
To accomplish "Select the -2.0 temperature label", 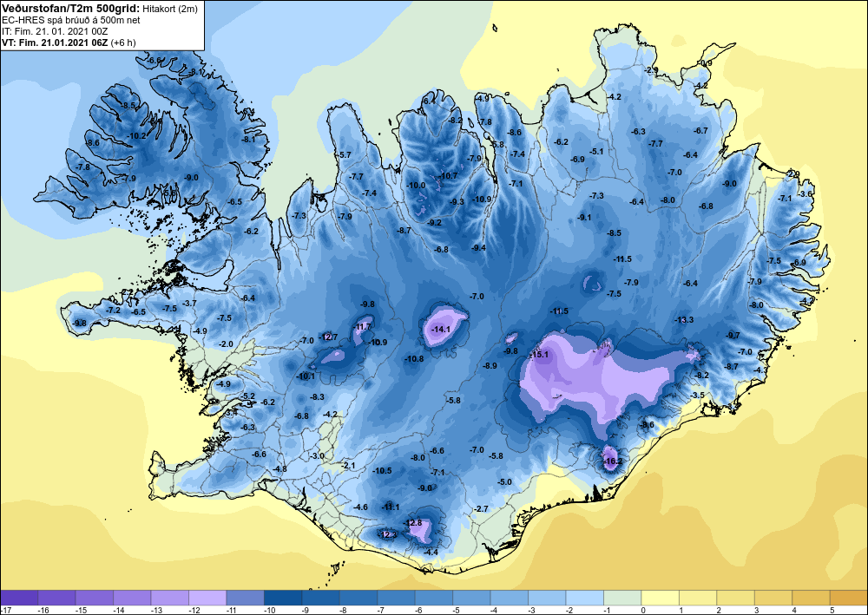I will click(x=226, y=343).
